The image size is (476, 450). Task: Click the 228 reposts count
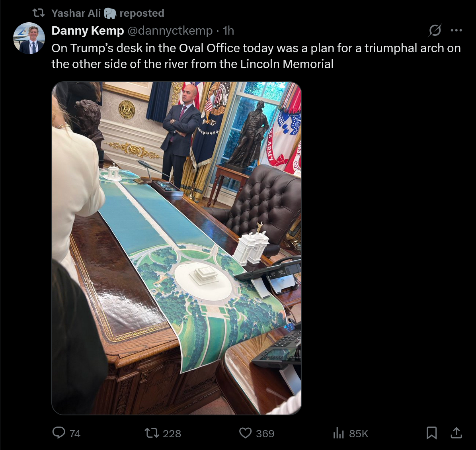point(172,433)
